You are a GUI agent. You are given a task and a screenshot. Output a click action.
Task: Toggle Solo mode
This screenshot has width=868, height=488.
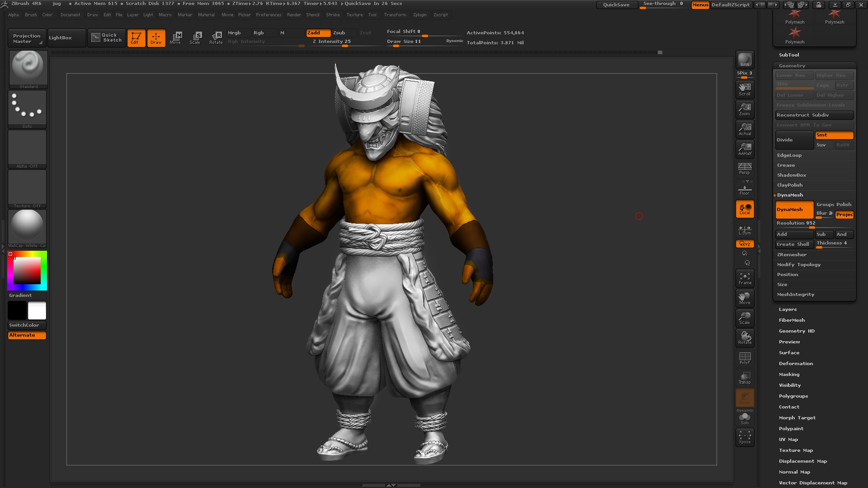[x=745, y=418]
